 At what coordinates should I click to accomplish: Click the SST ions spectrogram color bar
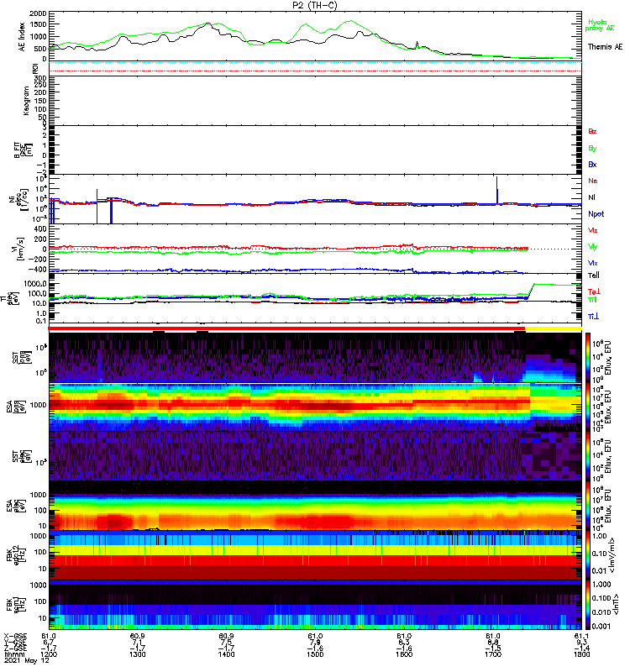pyautogui.click(x=588, y=358)
